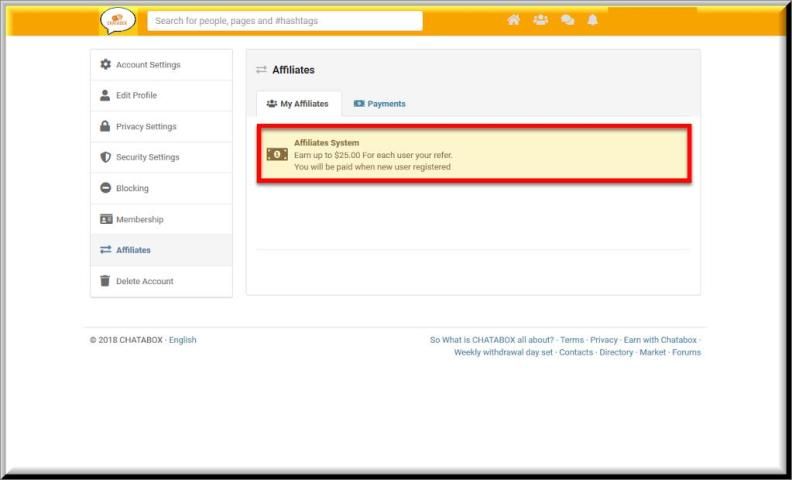
Task: Open friend requests people icon
Action: point(540,20)
